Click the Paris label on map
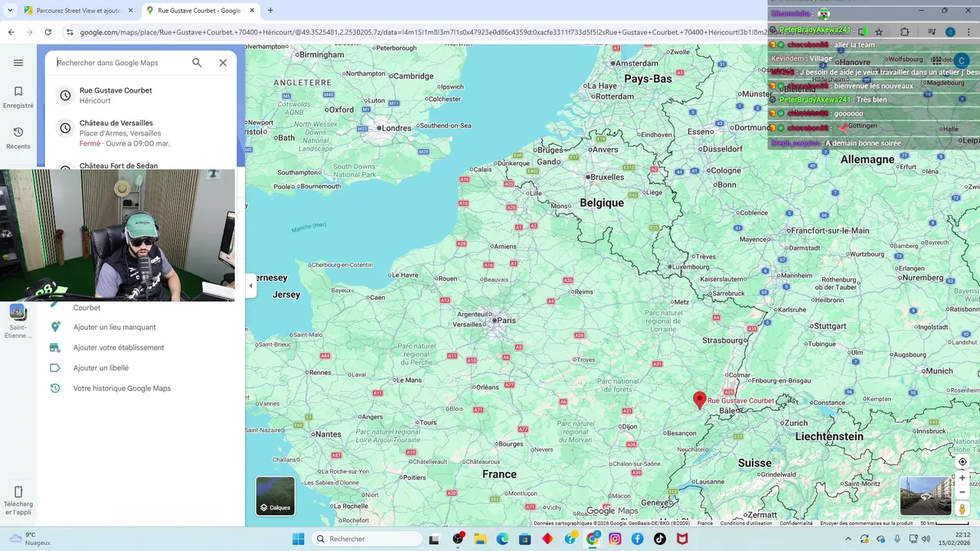Screen dimensions: 980x551 click(x=505, y=321)
